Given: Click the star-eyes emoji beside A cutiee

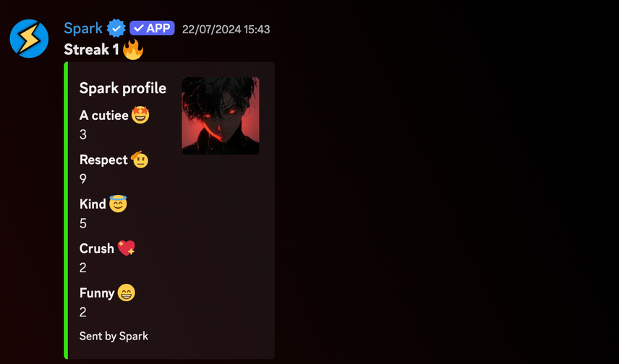Looking at the screenshot, I should click(x=140, y=115).
